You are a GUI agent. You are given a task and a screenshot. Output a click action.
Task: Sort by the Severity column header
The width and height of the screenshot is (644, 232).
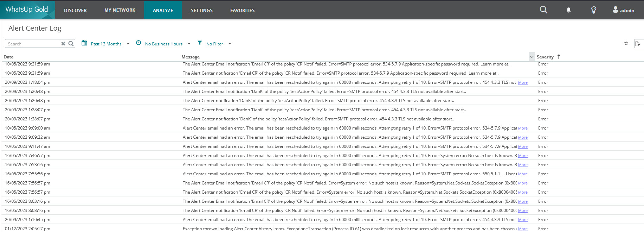[x=545, y=57]
